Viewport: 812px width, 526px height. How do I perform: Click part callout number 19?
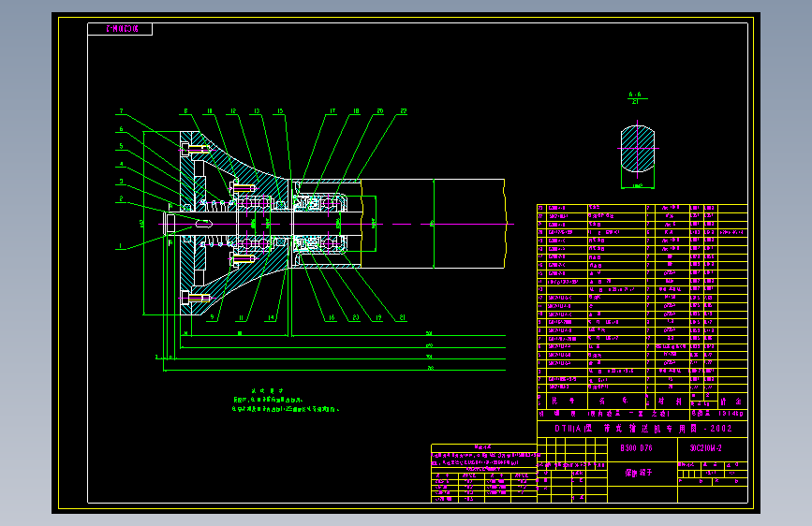[x=378, y=317]
